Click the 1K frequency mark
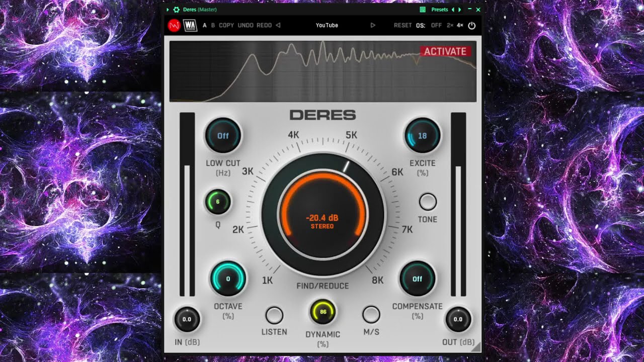The height and width of the screenshot is (362, 644). [x=267, y=281]
